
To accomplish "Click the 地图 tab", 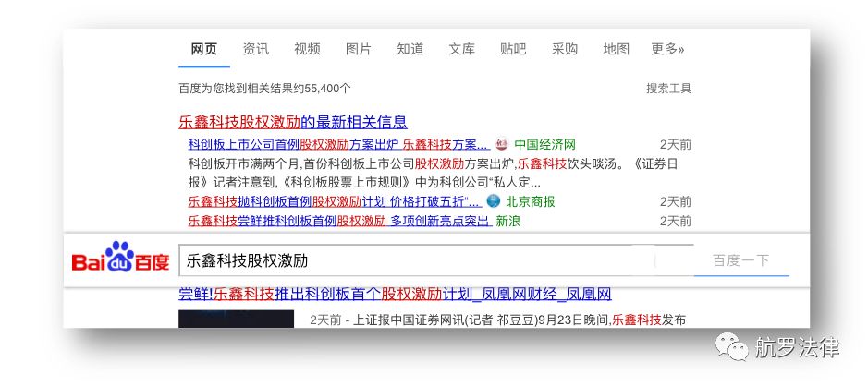I will [616, 49].
